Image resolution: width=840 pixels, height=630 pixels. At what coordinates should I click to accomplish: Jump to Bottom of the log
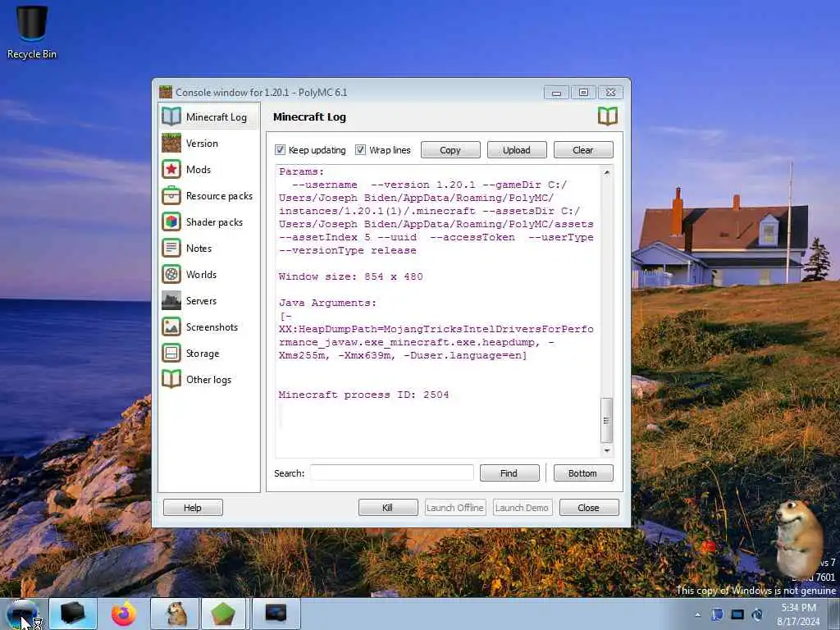(x=583, y=473)
